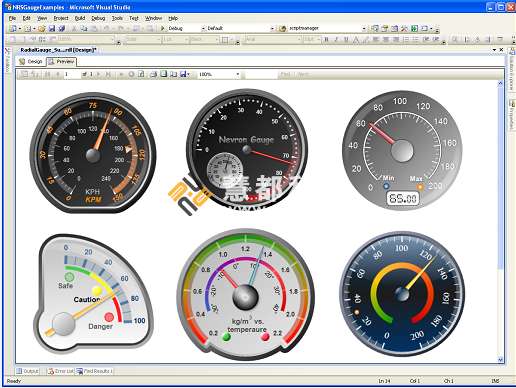Switch to the Design tab

(31, 61)
